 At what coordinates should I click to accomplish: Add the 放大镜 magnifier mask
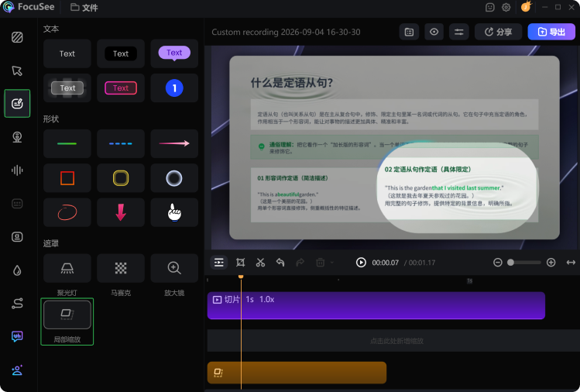point(174,268)
